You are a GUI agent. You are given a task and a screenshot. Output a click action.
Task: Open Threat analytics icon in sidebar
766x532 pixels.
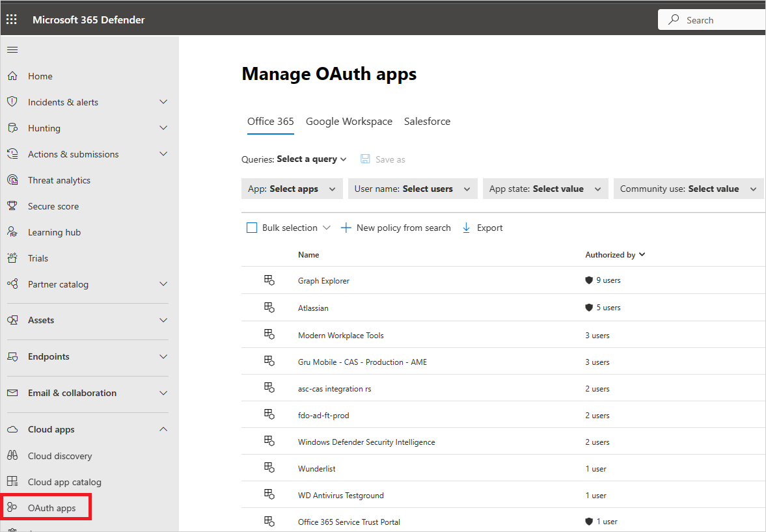pos(12,180)
